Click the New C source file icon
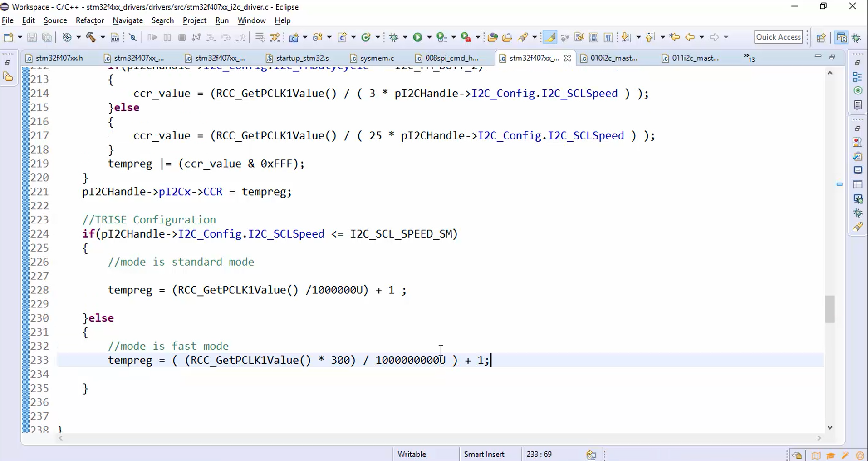868x461 pixels. (342, 37)
